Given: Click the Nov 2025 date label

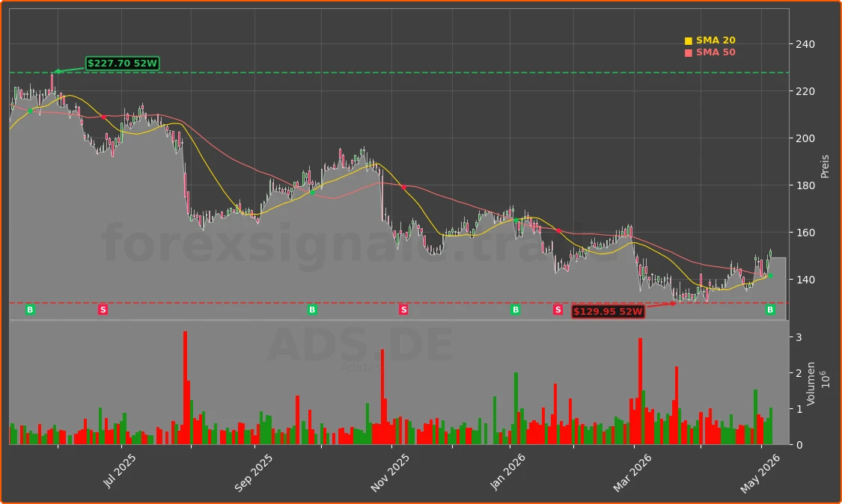Looking at the screenshot, I should point(390,473).
